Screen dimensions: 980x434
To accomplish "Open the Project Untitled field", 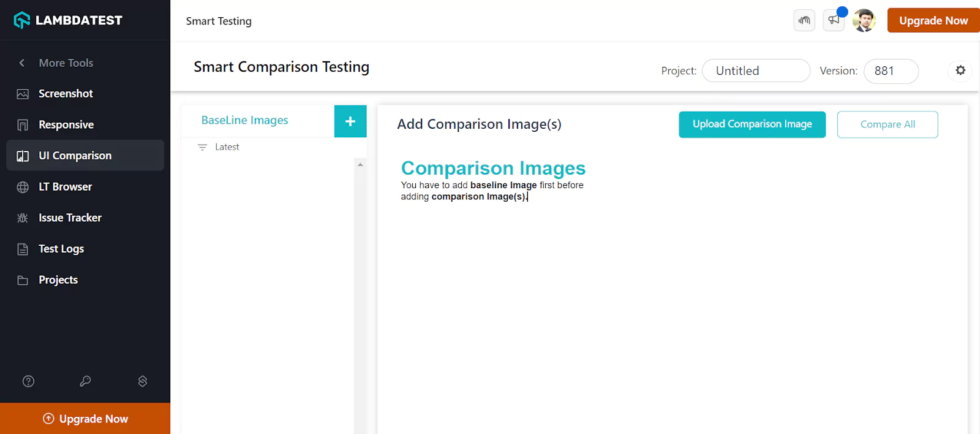I will tap(756, 70).
